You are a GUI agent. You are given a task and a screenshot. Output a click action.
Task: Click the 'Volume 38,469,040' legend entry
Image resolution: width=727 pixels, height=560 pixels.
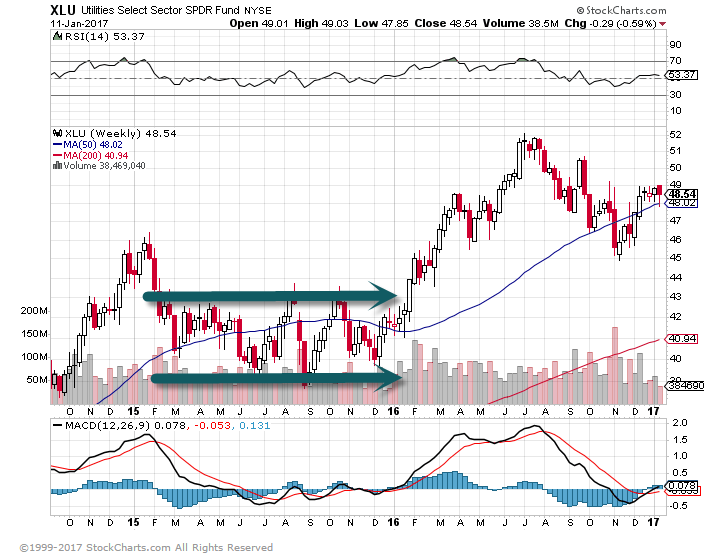[104, 165]
